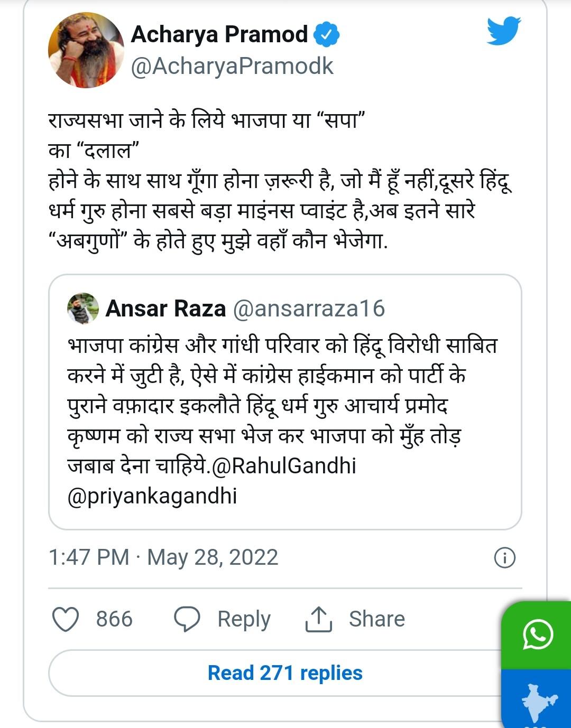Like the tweet with heart icon
571x728 pixels.
66,619
